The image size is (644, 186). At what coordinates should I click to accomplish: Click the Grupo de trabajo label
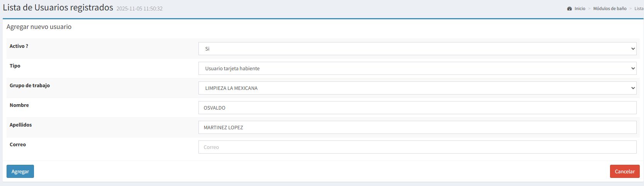(x=30, y=85)
